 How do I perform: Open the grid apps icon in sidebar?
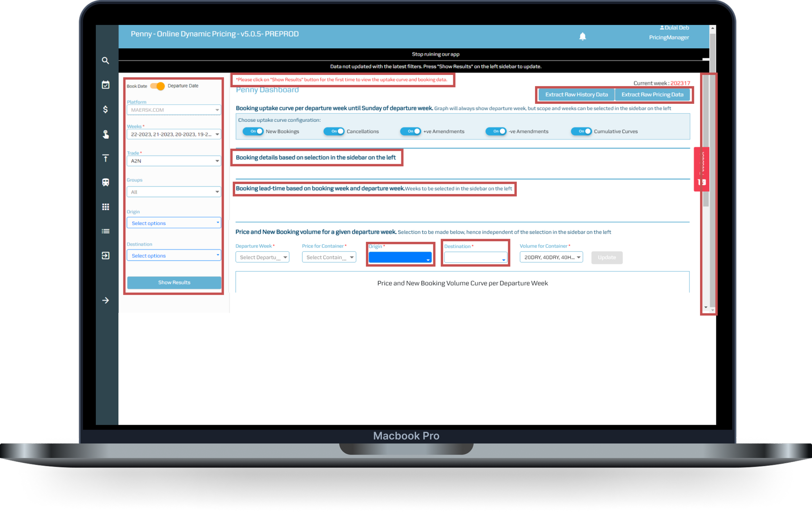(106, 207)
